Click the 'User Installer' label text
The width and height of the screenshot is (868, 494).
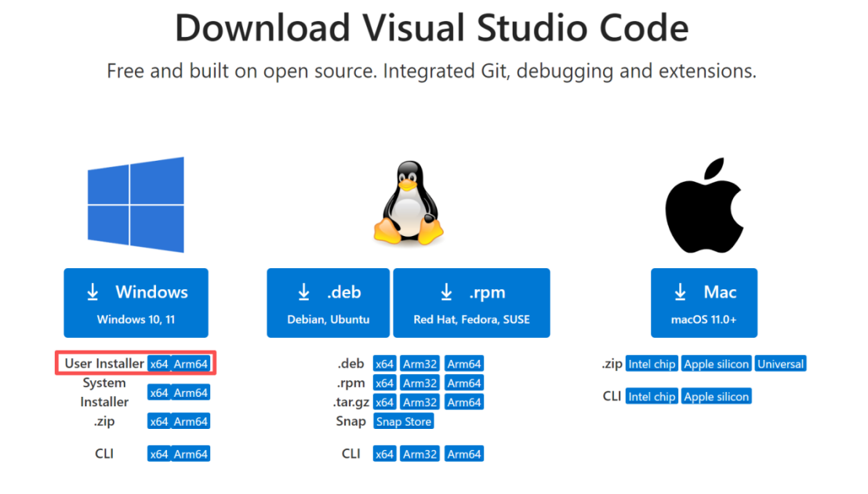click(x=104, y=363)
